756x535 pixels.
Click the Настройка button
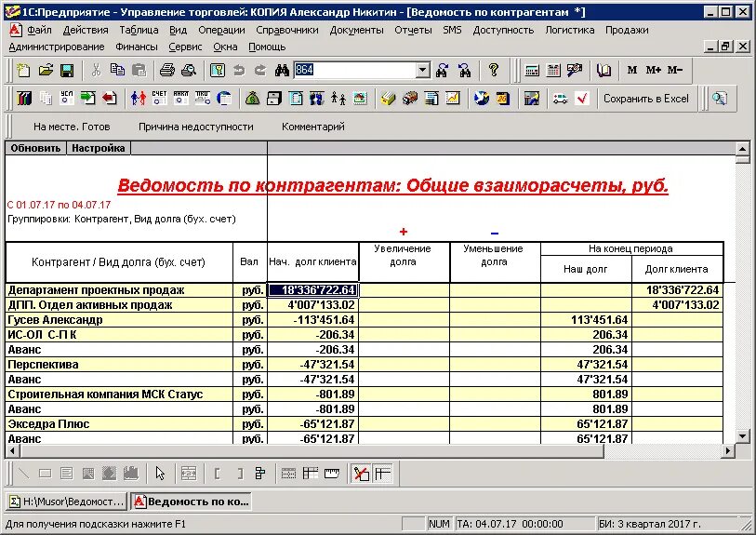pyautogui.click(x=99, y=148)
